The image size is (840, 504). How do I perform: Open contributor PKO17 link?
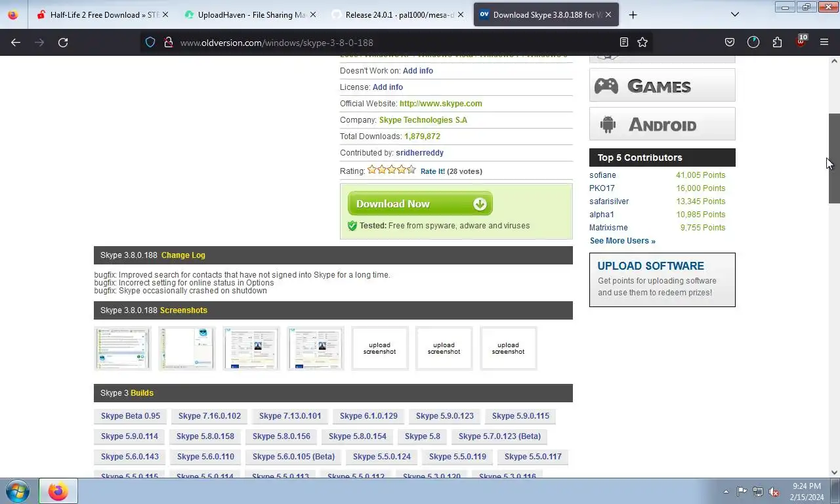[x=602, y=188]
